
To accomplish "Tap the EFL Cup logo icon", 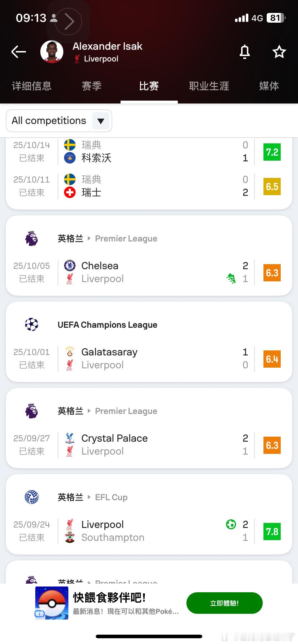I will [32, 497].
